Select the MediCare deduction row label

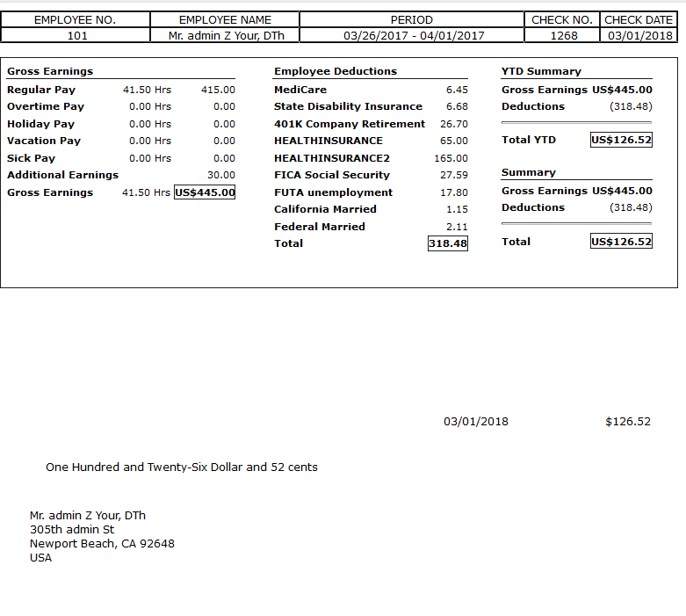pyautogui.click(x=300, y=90)
